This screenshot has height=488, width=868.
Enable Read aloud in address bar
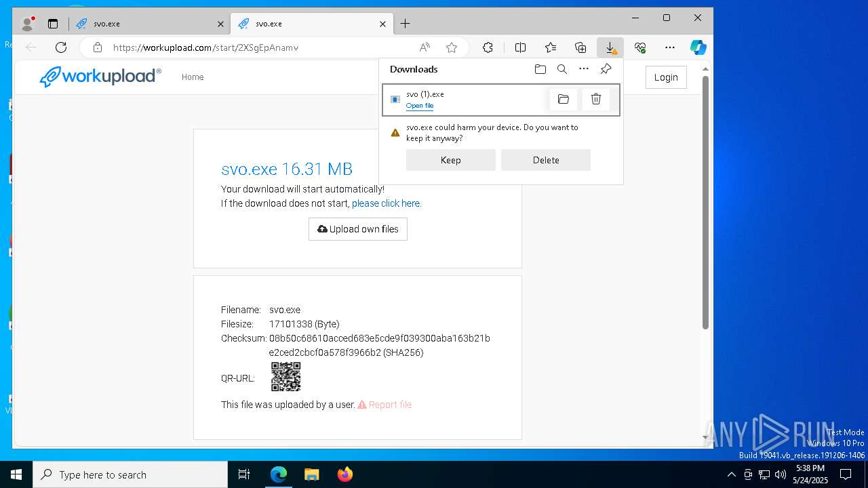pos(425,47)
